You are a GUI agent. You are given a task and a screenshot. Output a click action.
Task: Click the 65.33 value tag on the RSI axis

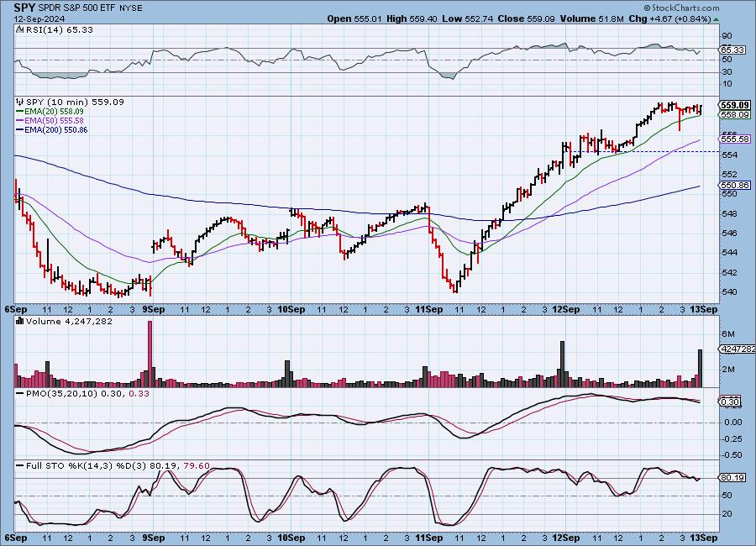[x=732, y=50]
